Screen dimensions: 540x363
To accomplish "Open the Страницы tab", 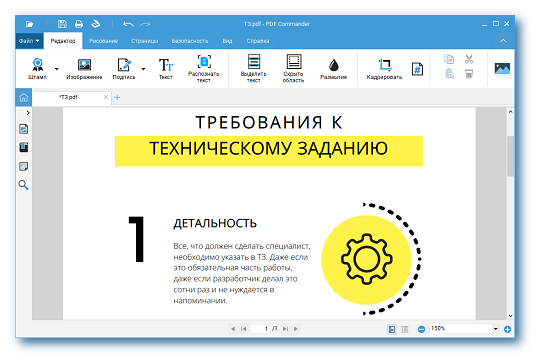I will coord(145,41).
